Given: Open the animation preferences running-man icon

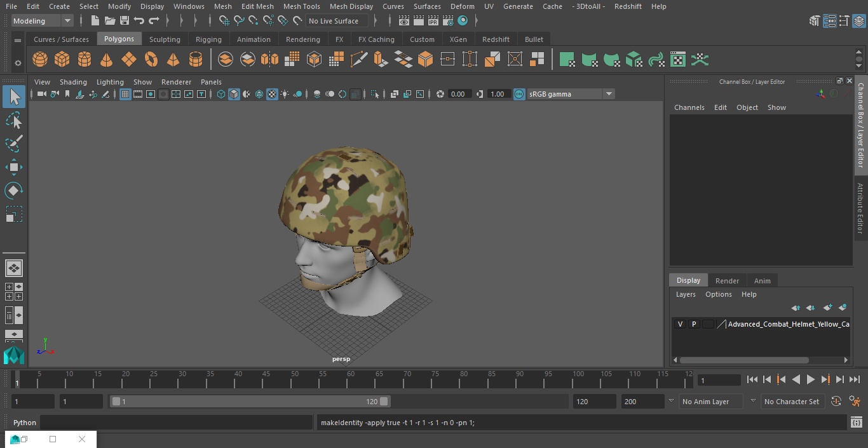Looking at the screenshot, I should [855, 402].
